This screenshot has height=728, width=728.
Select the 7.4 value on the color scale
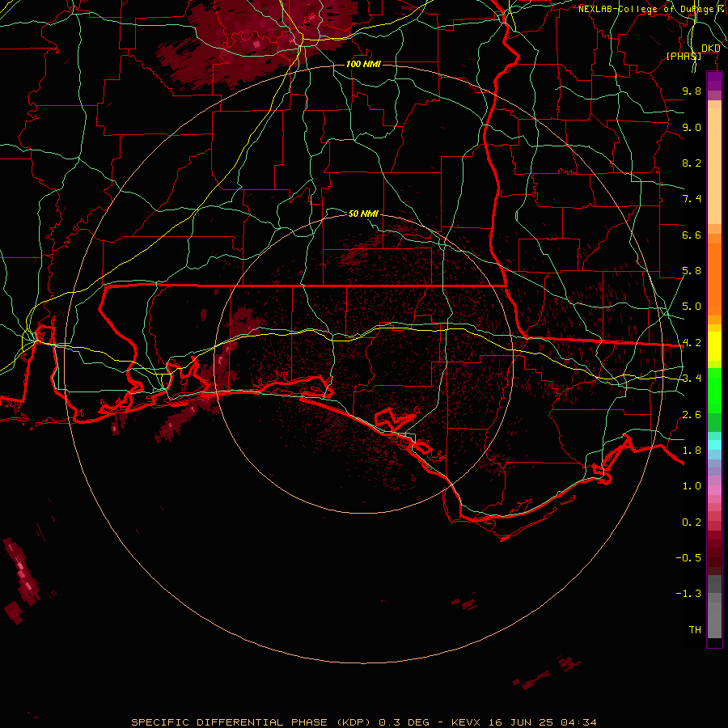[x=692, y=199]
